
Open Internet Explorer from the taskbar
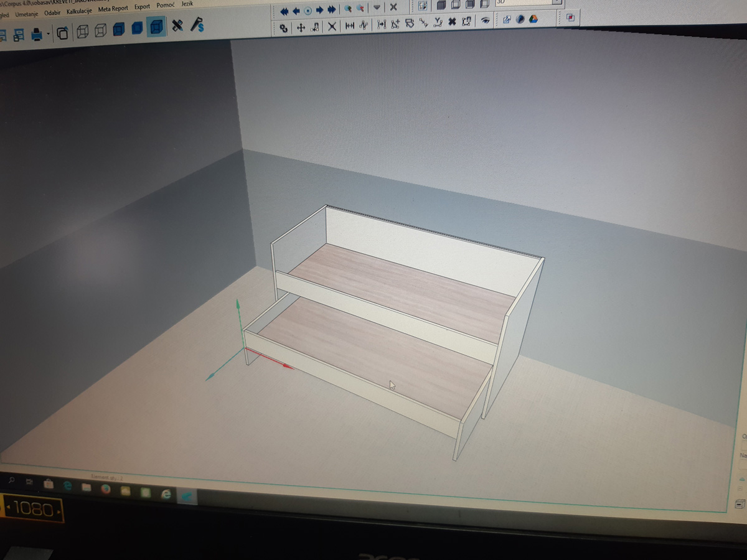coord(166,493)
